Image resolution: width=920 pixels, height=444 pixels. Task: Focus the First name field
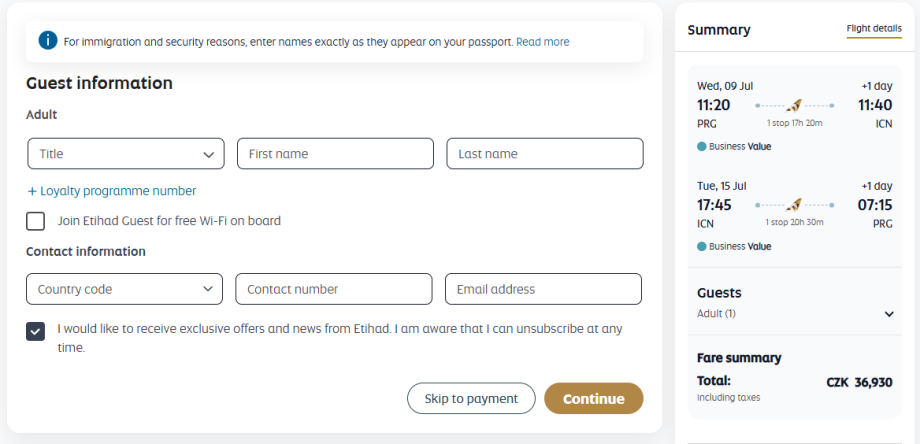335,154
